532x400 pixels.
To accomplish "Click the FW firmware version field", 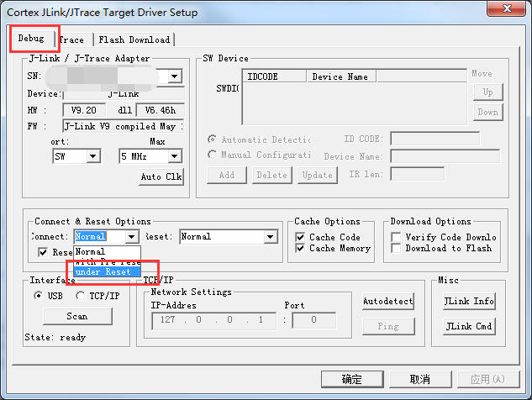I will tap(124, 126).
